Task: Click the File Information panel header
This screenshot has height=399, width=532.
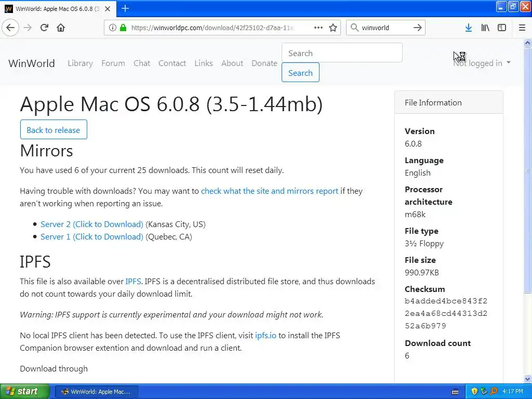Action: click(x=448, y=102)
